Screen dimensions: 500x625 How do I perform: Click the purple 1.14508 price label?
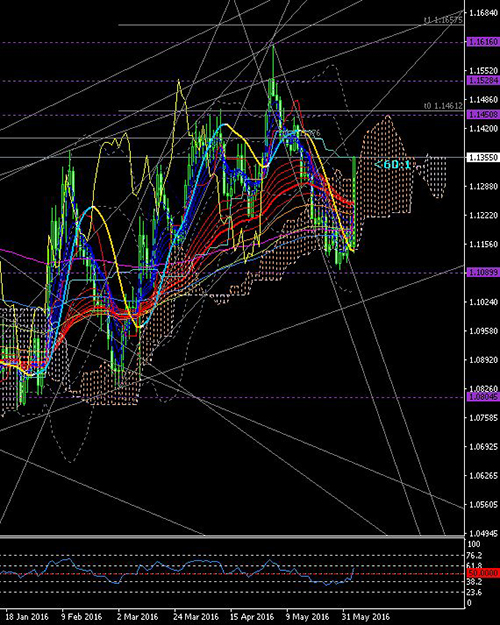coord(483,115)
